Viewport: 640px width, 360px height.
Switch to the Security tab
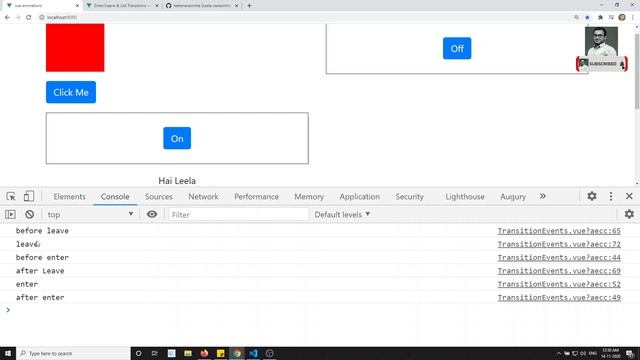409,197
